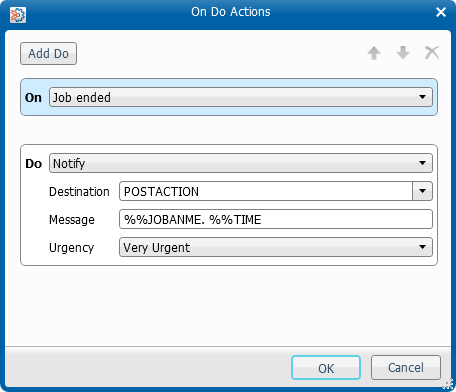This screenshot has width=456, height=392.
Task: Expand the Do action dropdown arrow
Action: pos(422,163)
